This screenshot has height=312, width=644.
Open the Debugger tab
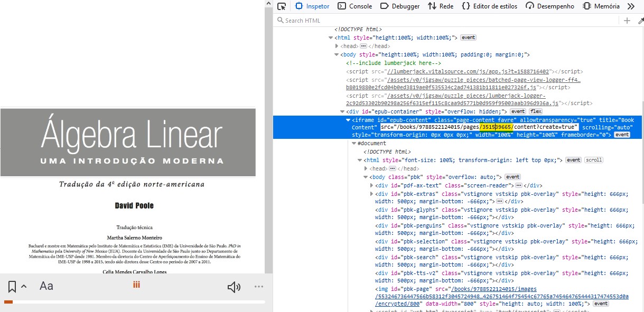click(x=399, y=6)
